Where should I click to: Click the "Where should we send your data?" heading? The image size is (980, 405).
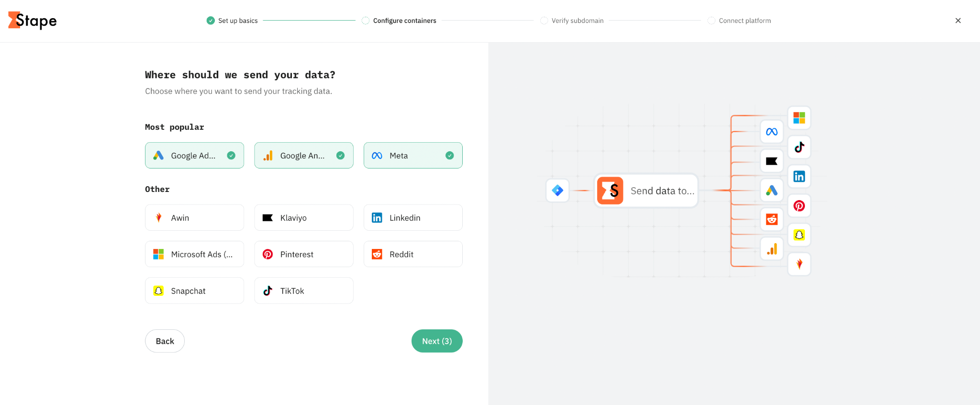coord(240,75)
